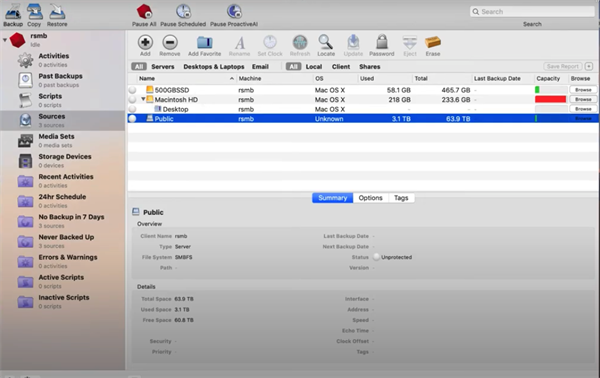Browse the Macintosh HD volume

pyautogui.click(x=583, y=99)
